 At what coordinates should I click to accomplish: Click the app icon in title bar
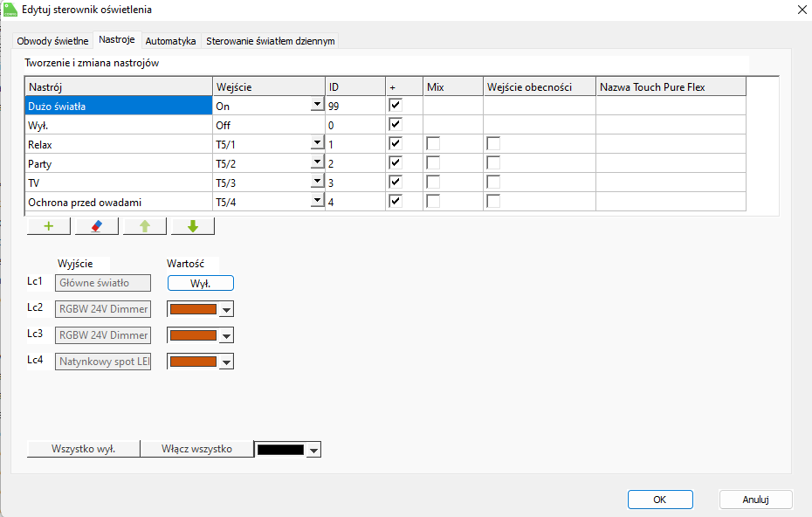click(x=10, y=9)
